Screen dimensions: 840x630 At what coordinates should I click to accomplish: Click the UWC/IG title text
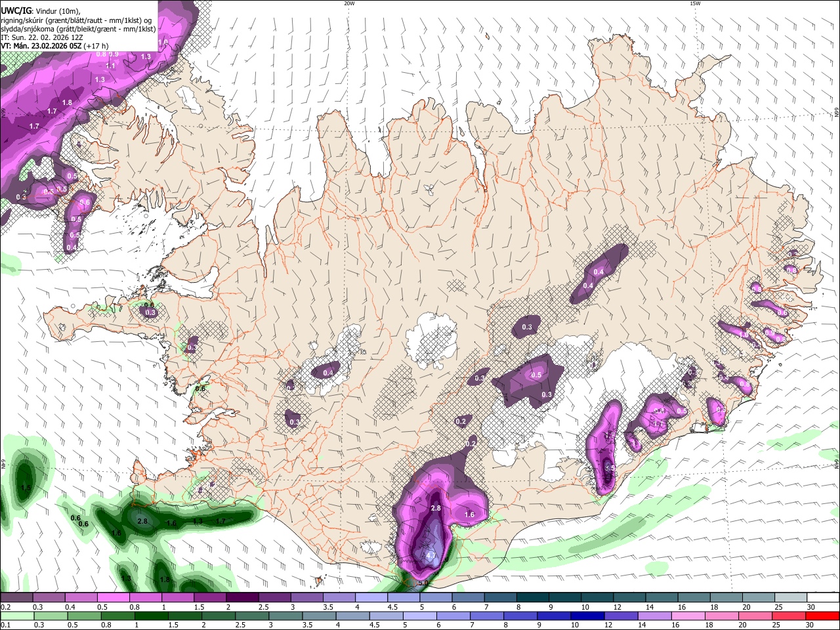[16, 10]
